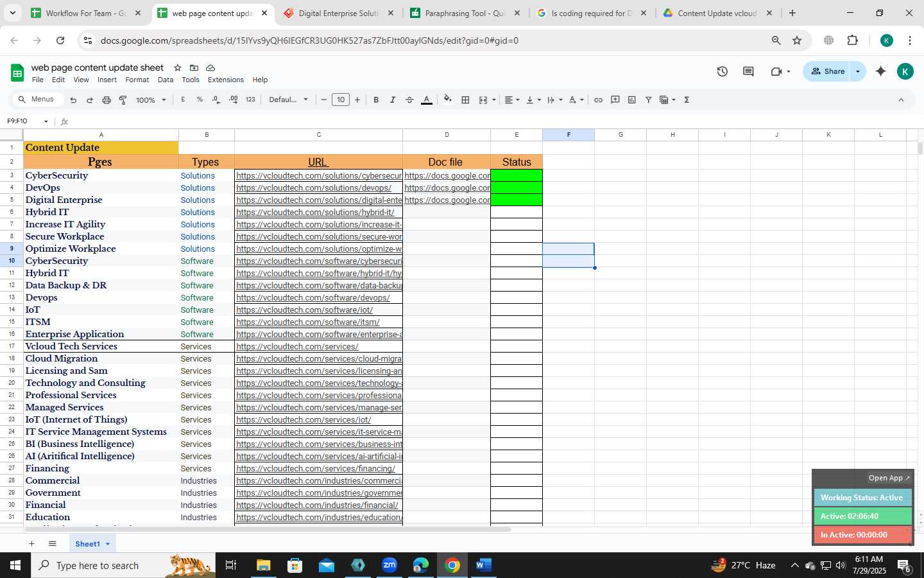The height and width of the screenshot is (578, 924).
Task: Show all sheets list icon
Action: pyautogui.click(x=53, y=544)
